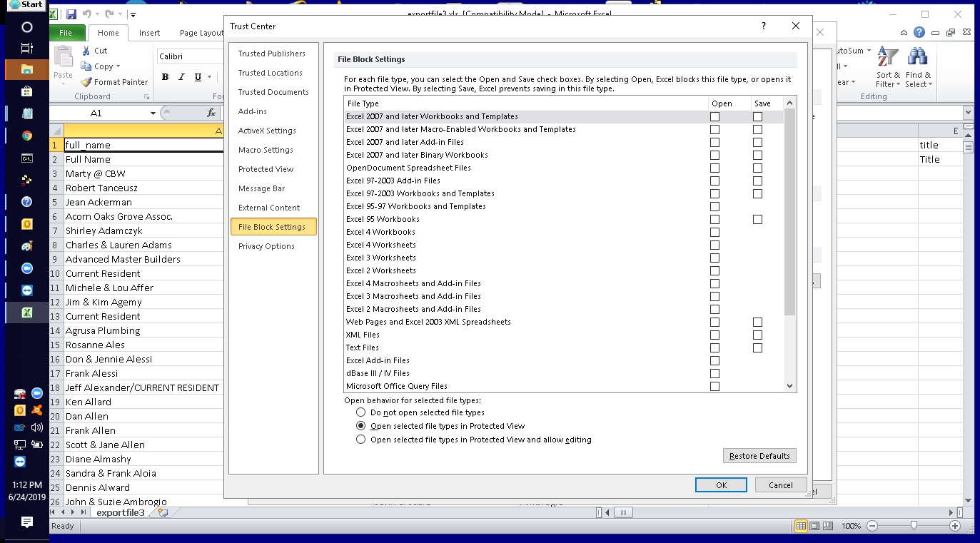This screenshot has height=543, width=980.
Task: Select Macro Settings in Trust Center
Action: (x=266, y=150)
